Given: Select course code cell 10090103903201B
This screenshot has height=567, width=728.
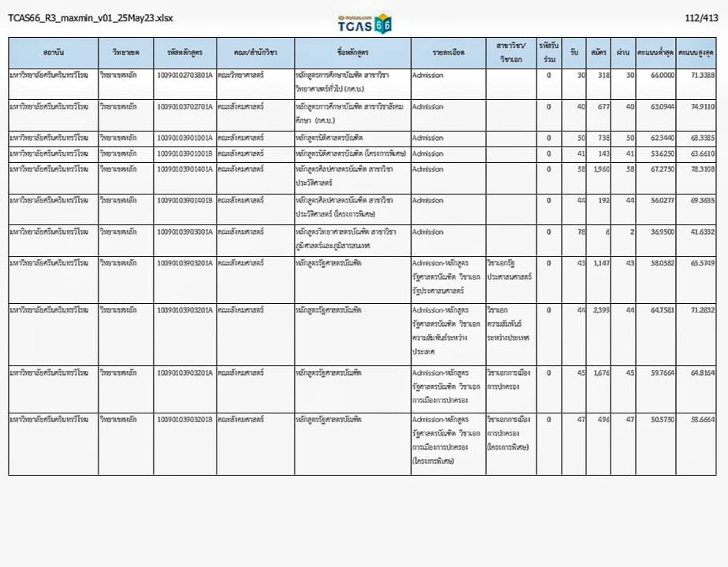Looking at the screenshot, I should 184,420.
